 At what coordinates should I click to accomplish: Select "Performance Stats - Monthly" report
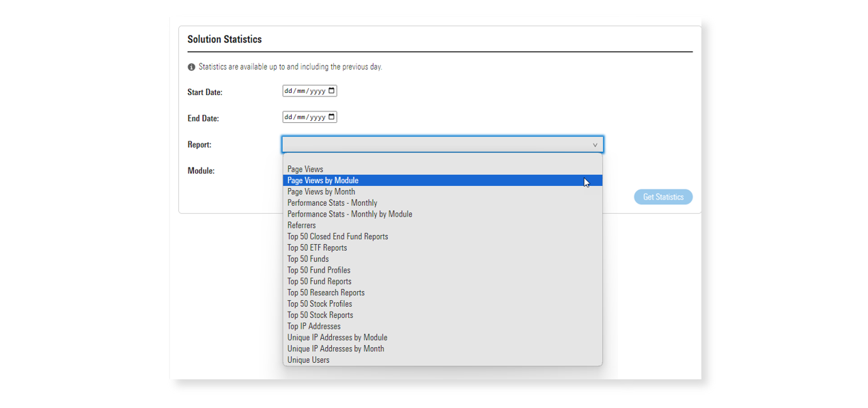coord(332,202)
